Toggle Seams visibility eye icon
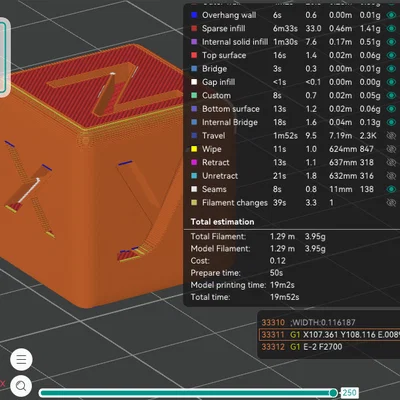 tap(391, 189)
